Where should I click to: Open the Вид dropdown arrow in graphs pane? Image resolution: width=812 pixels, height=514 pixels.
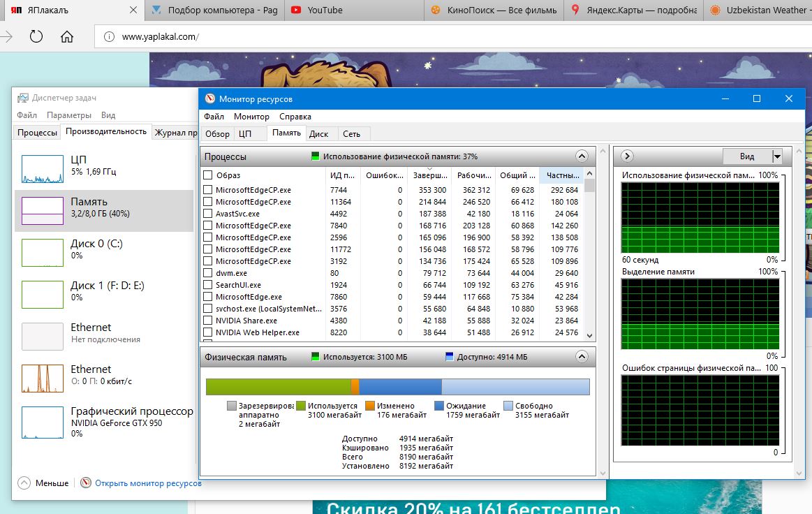[777, 156]
